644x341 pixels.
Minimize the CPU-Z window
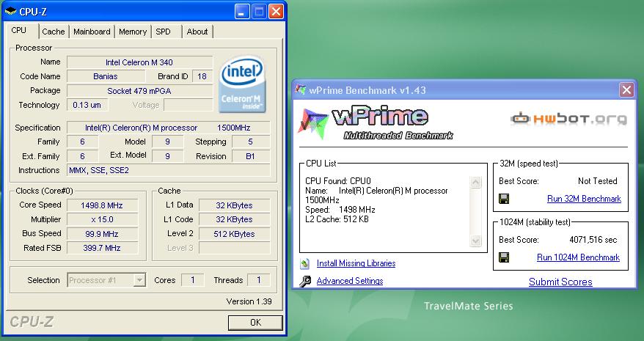point(242,12)
